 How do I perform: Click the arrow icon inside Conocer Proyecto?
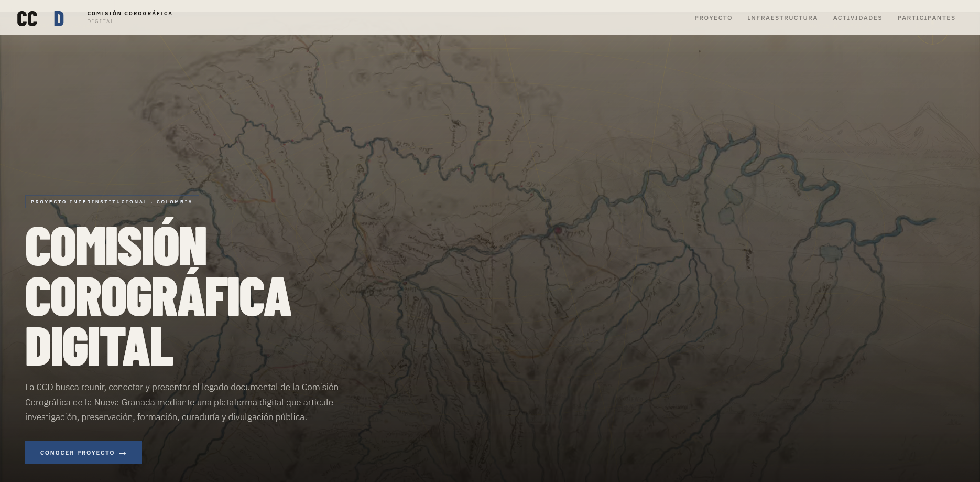click(123, 453)
